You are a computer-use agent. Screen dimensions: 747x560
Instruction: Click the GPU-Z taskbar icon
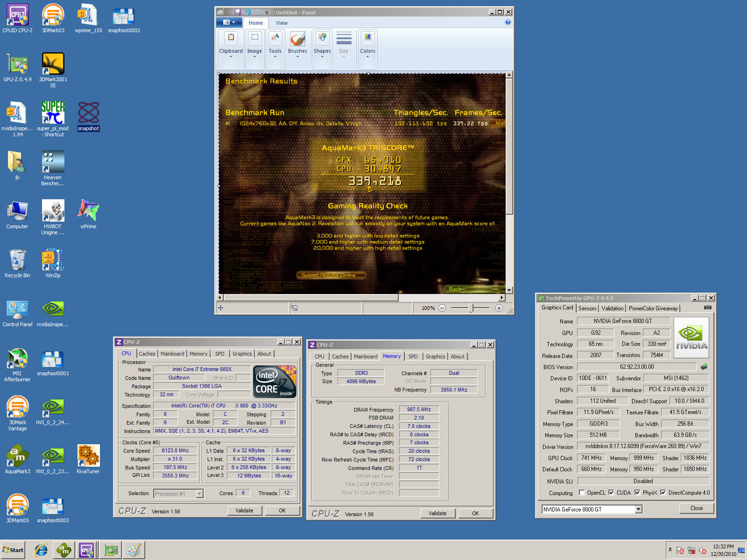point(111,550)
